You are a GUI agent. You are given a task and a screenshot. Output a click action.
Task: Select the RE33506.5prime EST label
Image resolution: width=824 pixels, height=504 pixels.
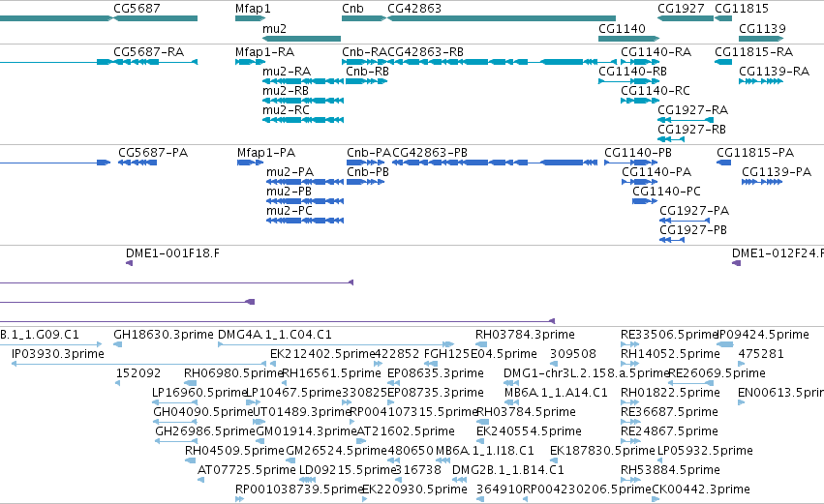tap(669, 335)
